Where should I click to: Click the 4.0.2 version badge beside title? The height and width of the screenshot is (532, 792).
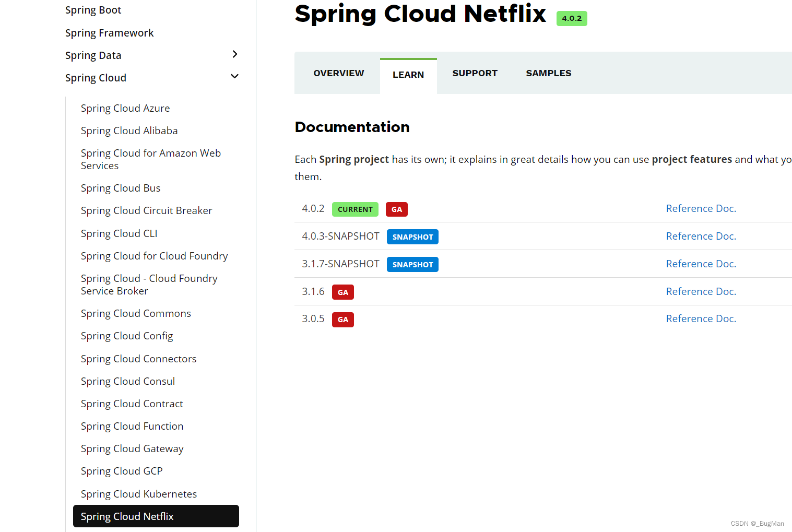pyautogui.click(x=572, y=18)
